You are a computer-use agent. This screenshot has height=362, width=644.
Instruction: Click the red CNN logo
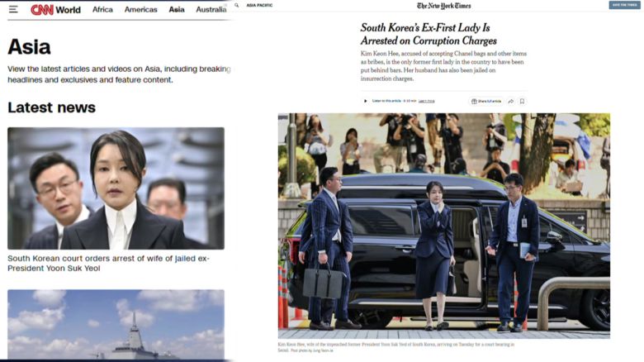(x=42, y=9)
